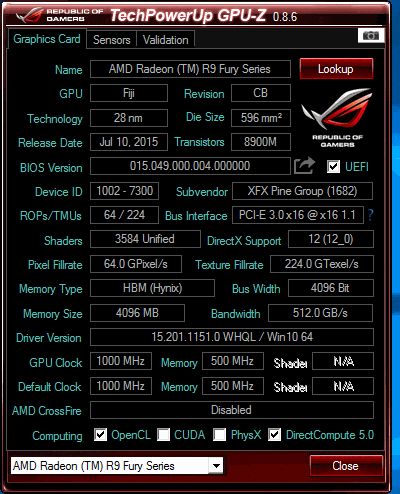Click the Close button
400x494 pixels.
pos(346,466)
